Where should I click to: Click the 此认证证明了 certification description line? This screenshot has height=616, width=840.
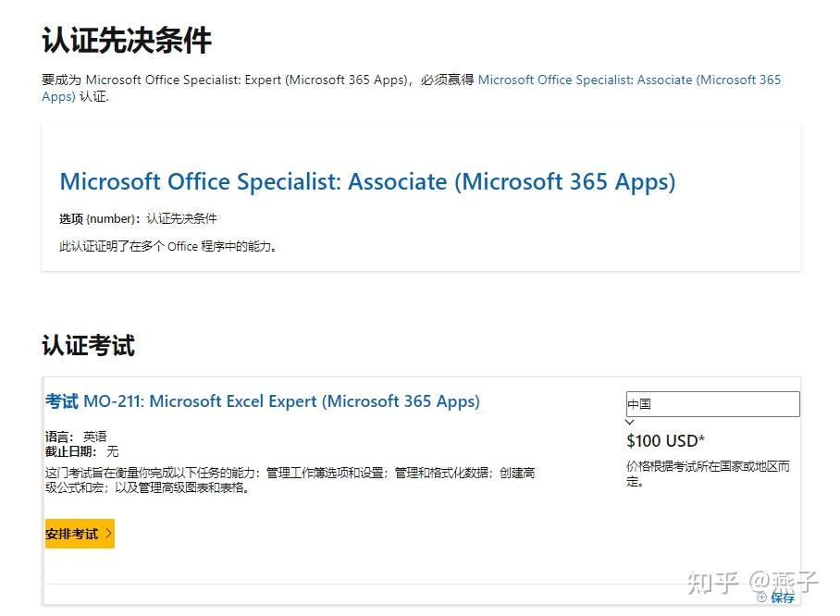click(168, 246)
